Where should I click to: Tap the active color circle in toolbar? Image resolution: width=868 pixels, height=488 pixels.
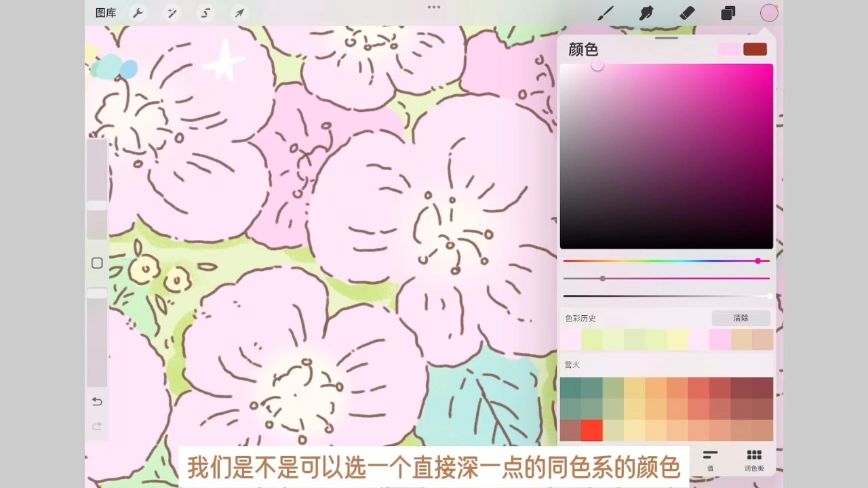click(769, 13)
